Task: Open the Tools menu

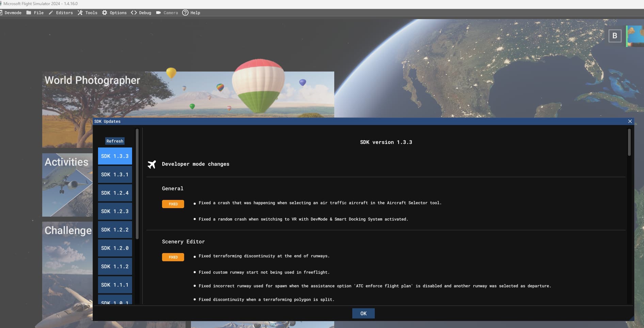Action: [x=91, y=13]
